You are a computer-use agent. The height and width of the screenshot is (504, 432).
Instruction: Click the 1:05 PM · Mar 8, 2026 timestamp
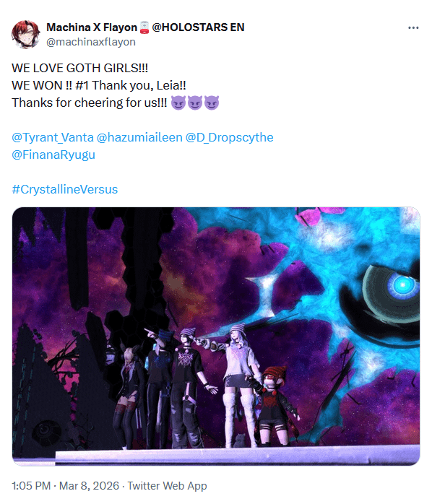coord(65,486)
